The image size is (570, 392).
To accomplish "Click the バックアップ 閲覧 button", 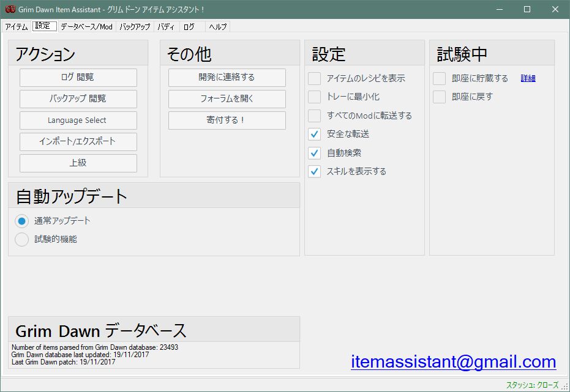I will pyautogui.click(x=78, y=98).
